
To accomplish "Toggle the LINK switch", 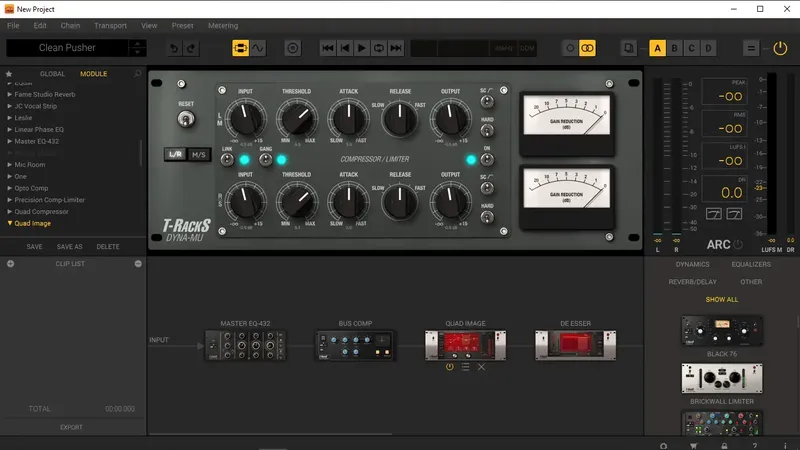I will [227, 160].
